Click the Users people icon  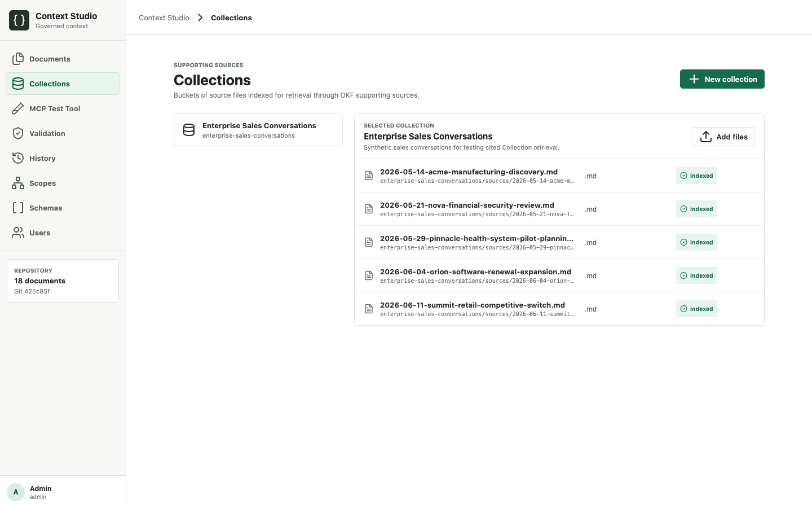pos(18,233)
